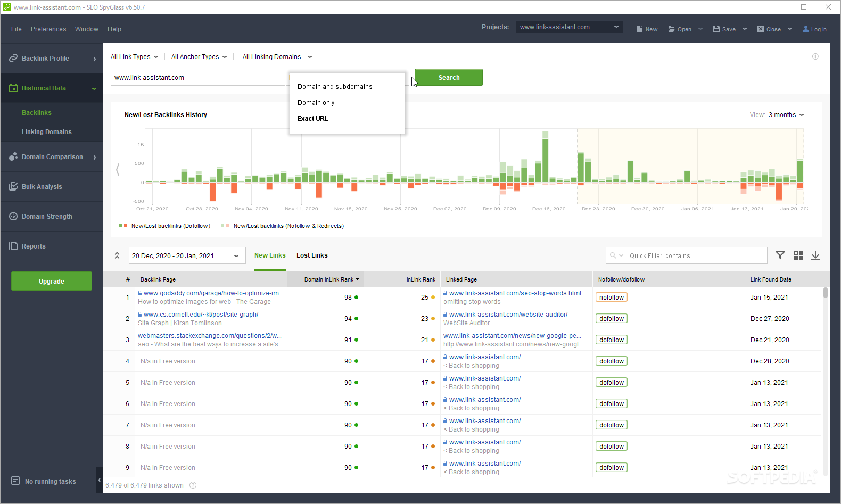This screenshot has height=504, width=841.
Task: Click the chart previous period arrow
Action: pos(118,170)
